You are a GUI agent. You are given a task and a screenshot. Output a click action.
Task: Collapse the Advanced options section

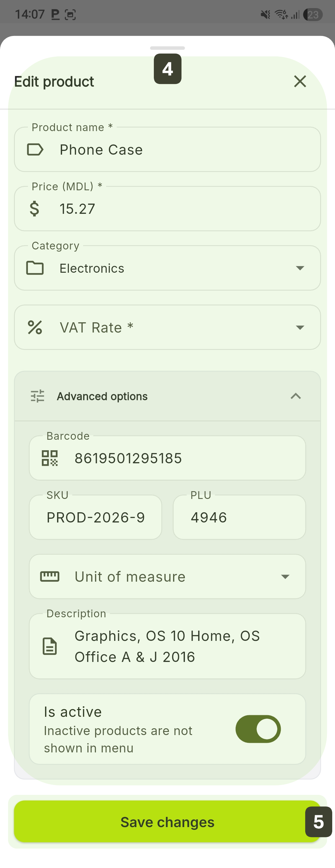pos(296,396)
